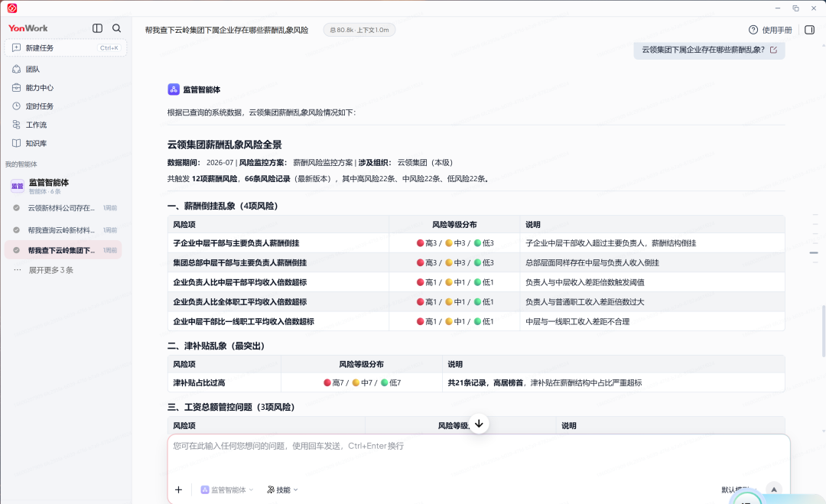
Task: Click the YonWork logo
Action: coord(28,28)
